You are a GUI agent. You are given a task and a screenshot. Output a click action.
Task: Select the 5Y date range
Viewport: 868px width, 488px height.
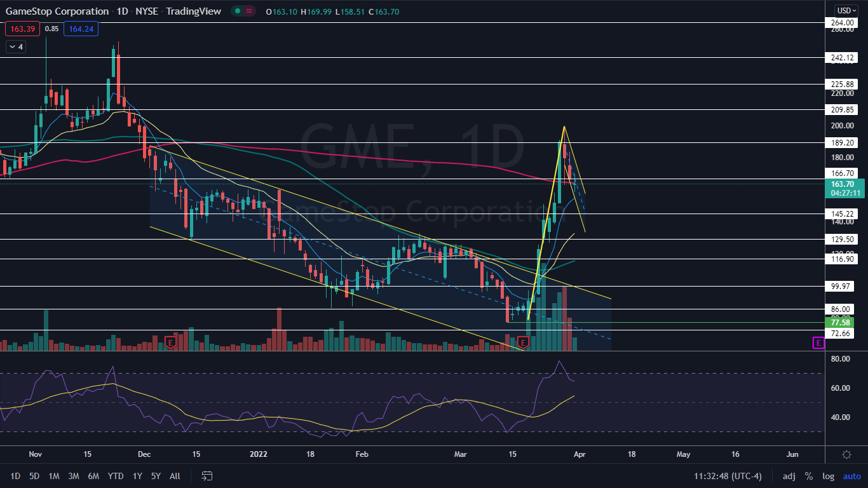coord(156,475)
